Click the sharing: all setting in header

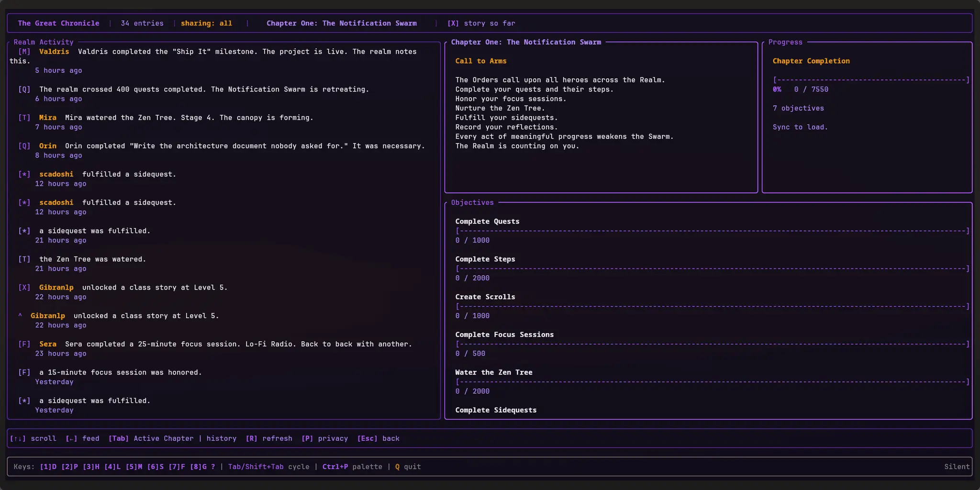206,23
